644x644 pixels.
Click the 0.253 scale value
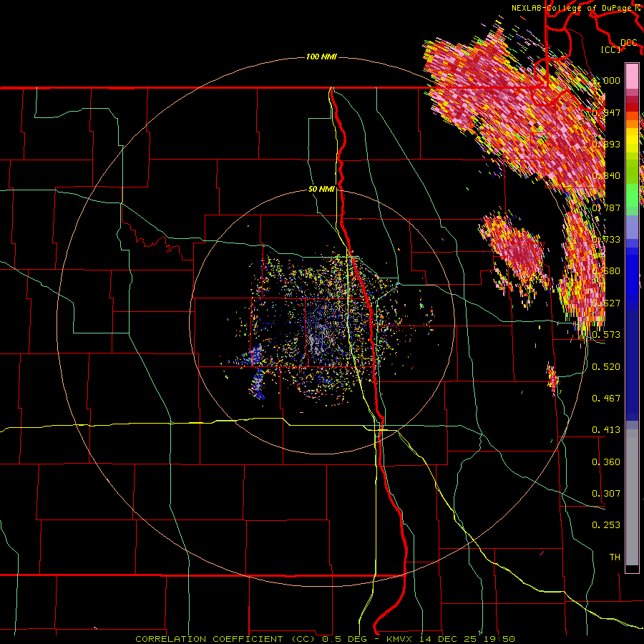click(606, 525)
